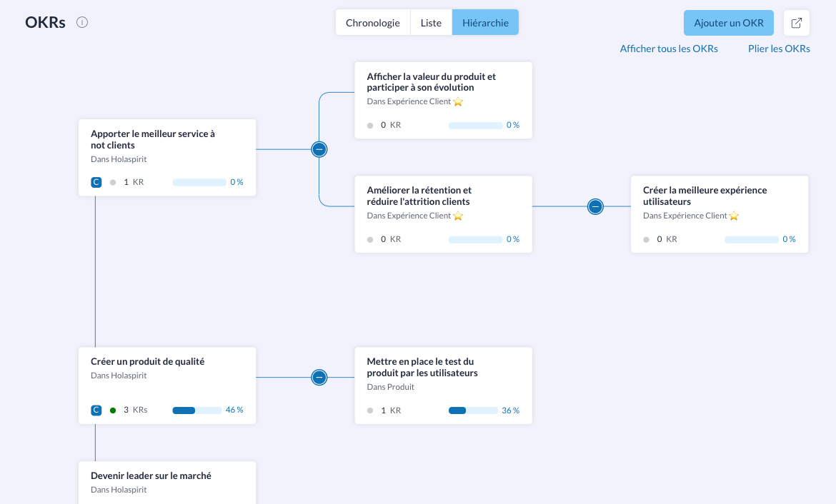Click grey status dot on Créer la meilleure expérience utilisateurs
The image size is (836, 504).
point(646,240)
